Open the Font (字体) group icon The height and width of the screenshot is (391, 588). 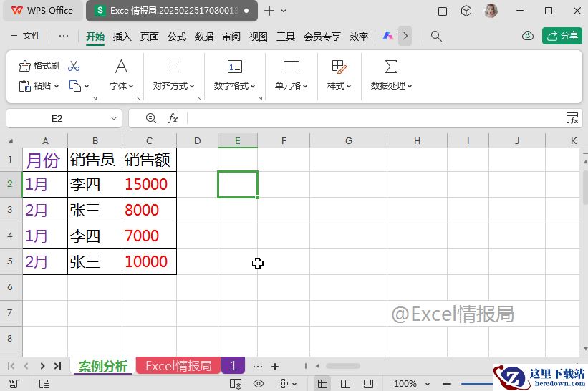[121, 67]
